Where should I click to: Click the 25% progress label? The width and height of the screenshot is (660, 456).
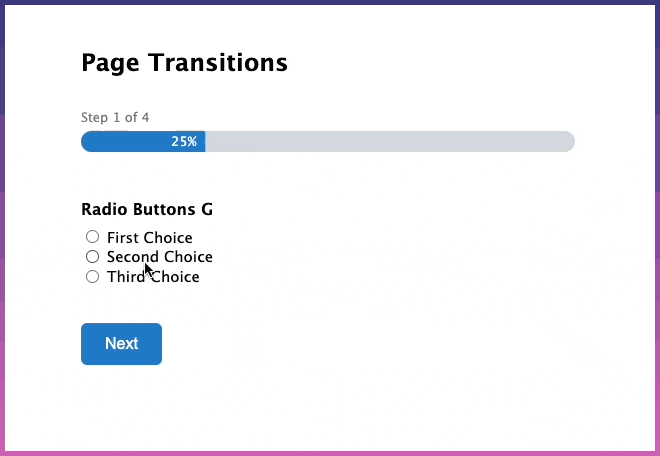(184, 142)
